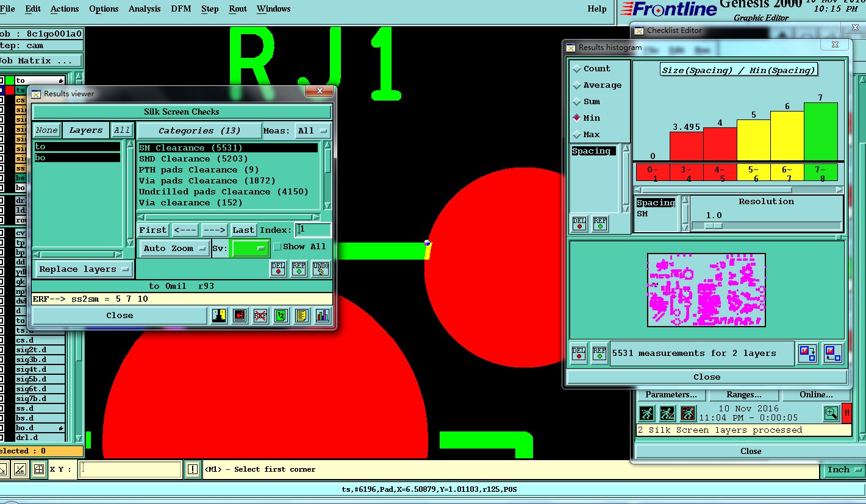Toggle the 'bs' layer checkbox in layer list

pos(2,178)
